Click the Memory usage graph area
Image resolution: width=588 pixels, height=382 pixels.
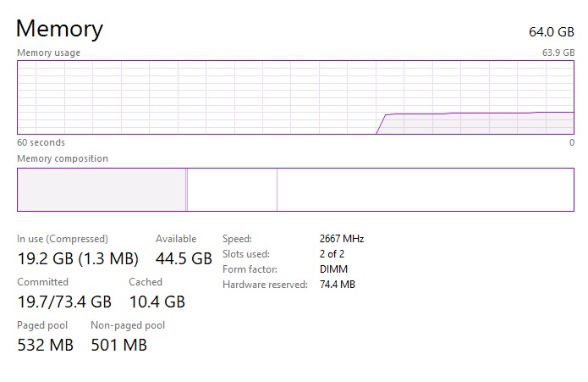295,97
